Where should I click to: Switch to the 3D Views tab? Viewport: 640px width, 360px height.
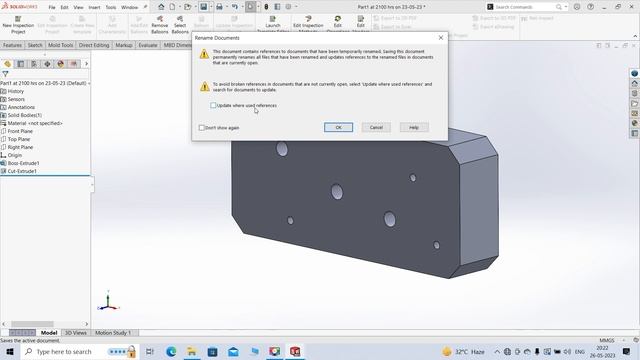(76, 333)
